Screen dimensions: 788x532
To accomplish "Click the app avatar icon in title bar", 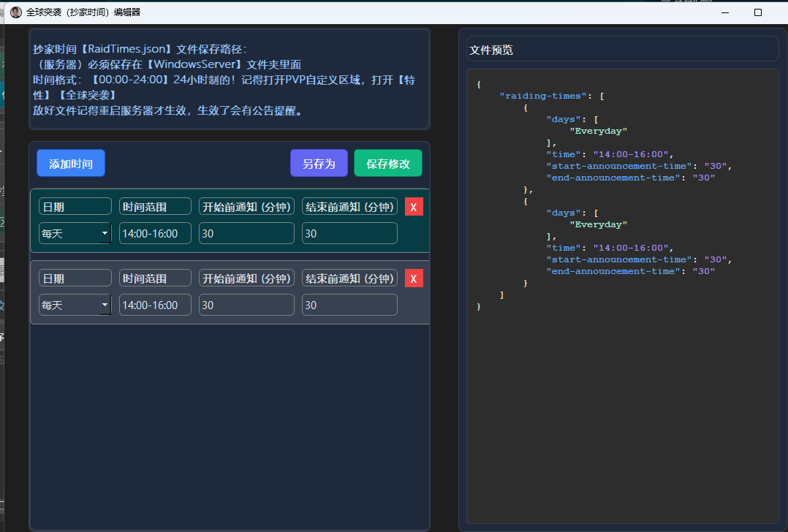I will click(16, 12).
